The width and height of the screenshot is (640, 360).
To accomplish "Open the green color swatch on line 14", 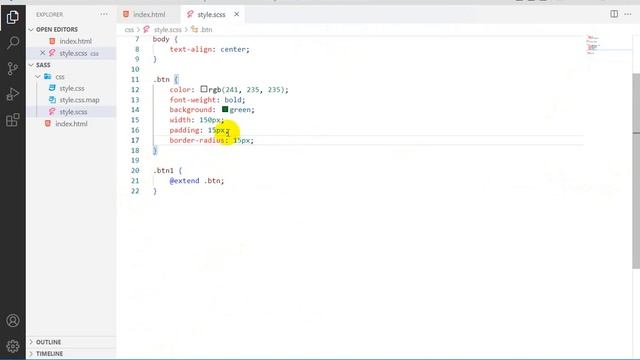I will coord(225,109).
